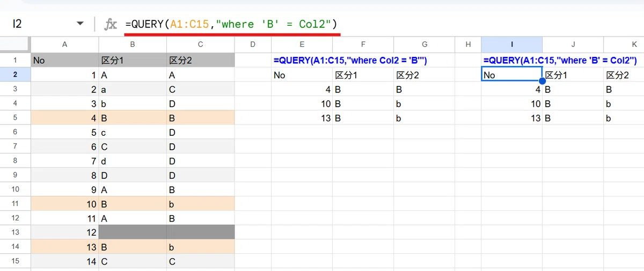Viewport: 644px width, 271px height.
Task: Click cell F2 '区分1'
Action: click(x=363, y=75)
